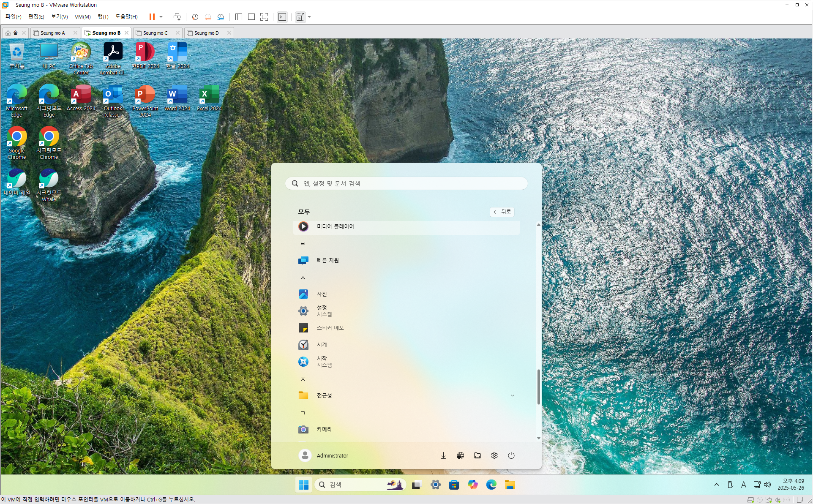The image size is (813, 504).
Task: Open the snapshot manager icon
Action: (221, 17)
